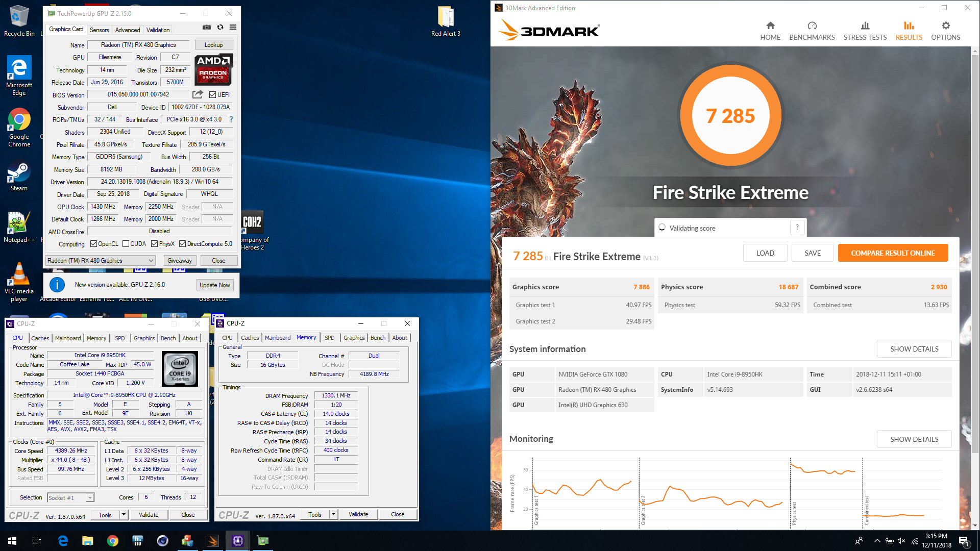Image resolution: width=980 pixels, height=551 pixels.
Task: Open VLC media player desktop shortcut
Action: 19,282
